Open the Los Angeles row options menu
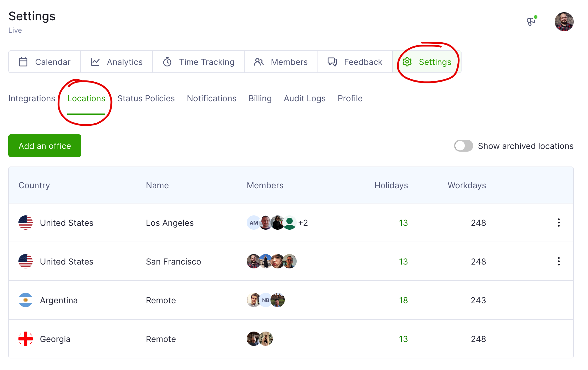 [559, 223]
